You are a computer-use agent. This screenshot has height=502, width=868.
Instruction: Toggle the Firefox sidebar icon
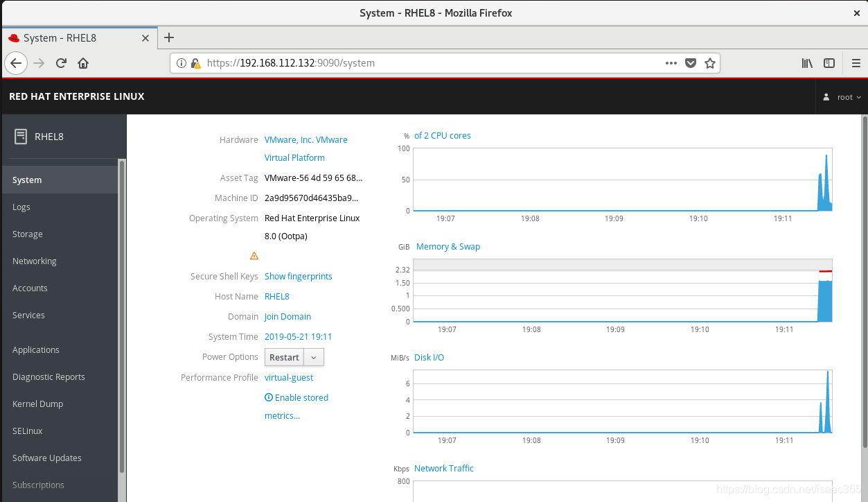pos(829,63)
